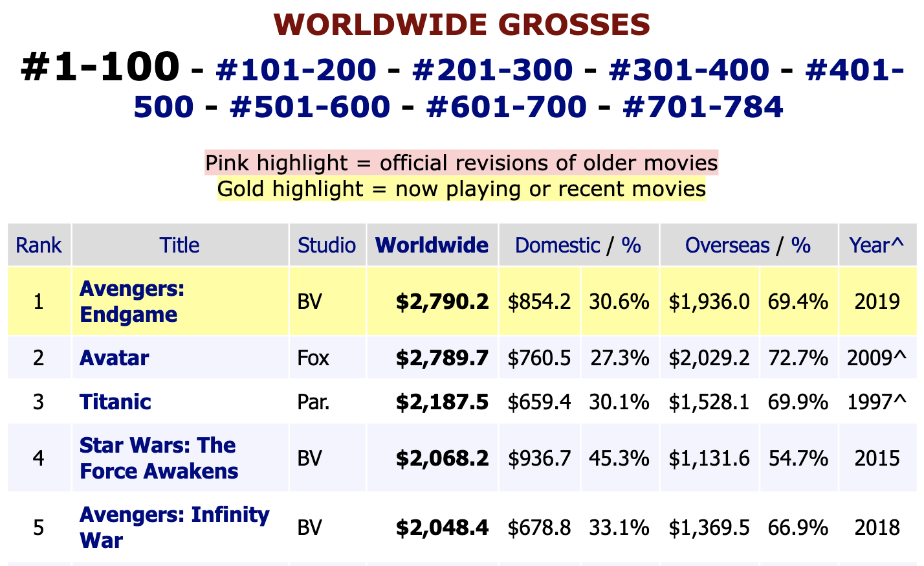Image resolution: width=924 pixels, height=566 pixels.
Task: Select the Avengers: Endgame worldwide gross $2,790.2
Action: tap(442, 302)
